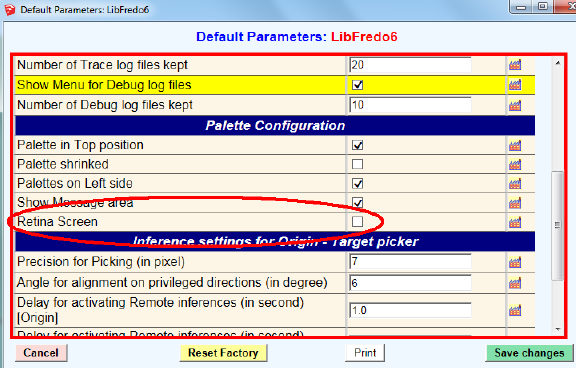Screen dimensions: 576x368
Task: Click Save changes button
Action: pyautogui.click(x=529, y=353)
